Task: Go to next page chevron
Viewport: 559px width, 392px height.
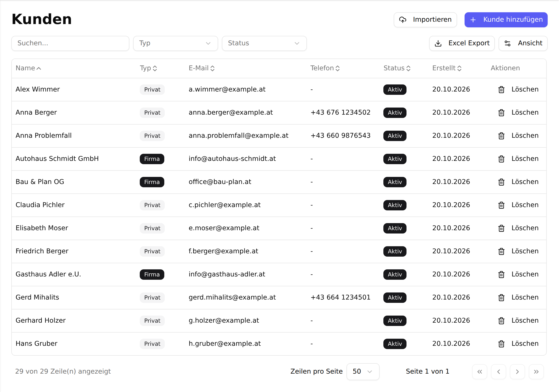Action: point(517,371)
